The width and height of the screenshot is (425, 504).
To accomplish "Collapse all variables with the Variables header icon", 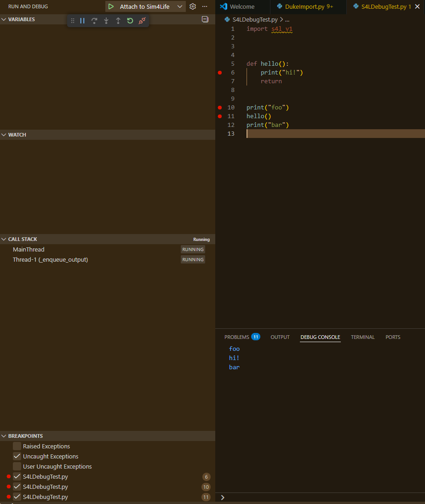I will pos(205,19).
